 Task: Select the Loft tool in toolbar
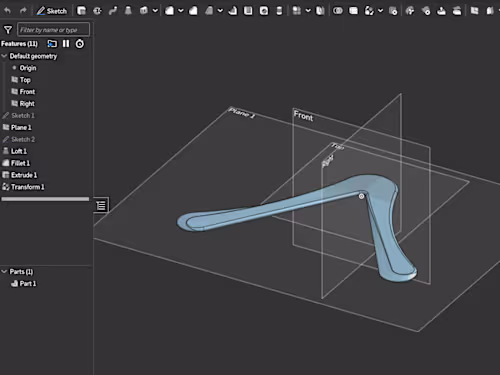(128, 11)
